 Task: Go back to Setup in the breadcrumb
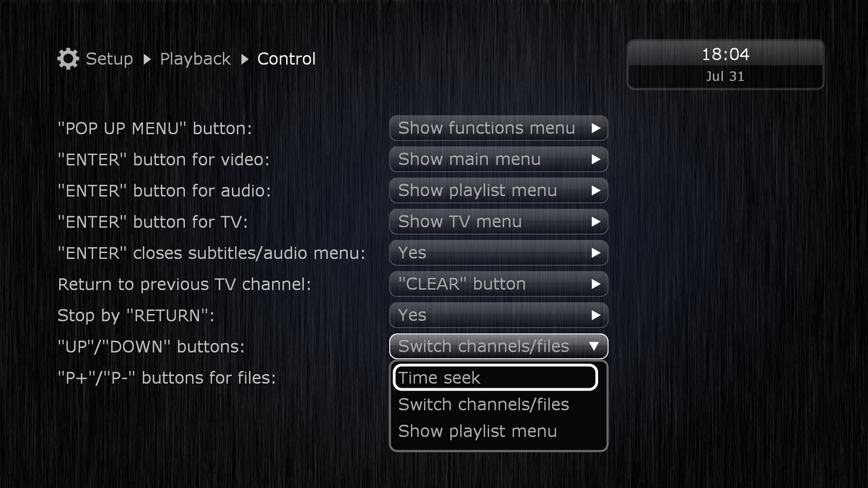click(x=109, y=59)
